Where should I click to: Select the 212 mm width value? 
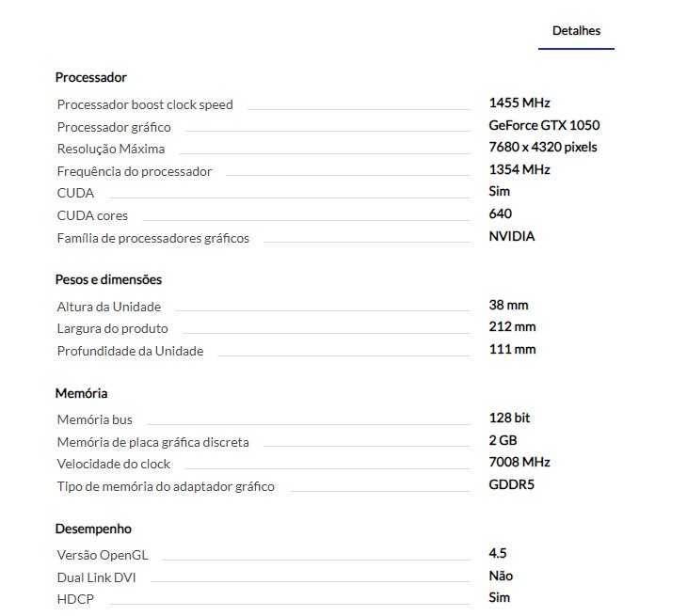(x=512, y=326)
